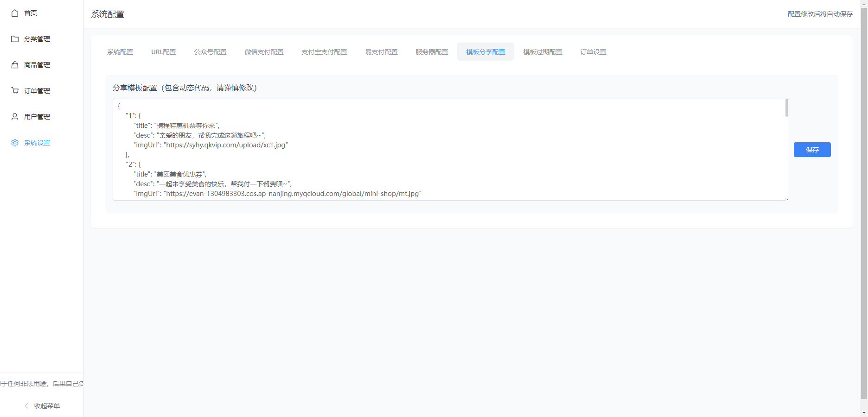Click the scrollbar up arrow at top right

[863, 3]
